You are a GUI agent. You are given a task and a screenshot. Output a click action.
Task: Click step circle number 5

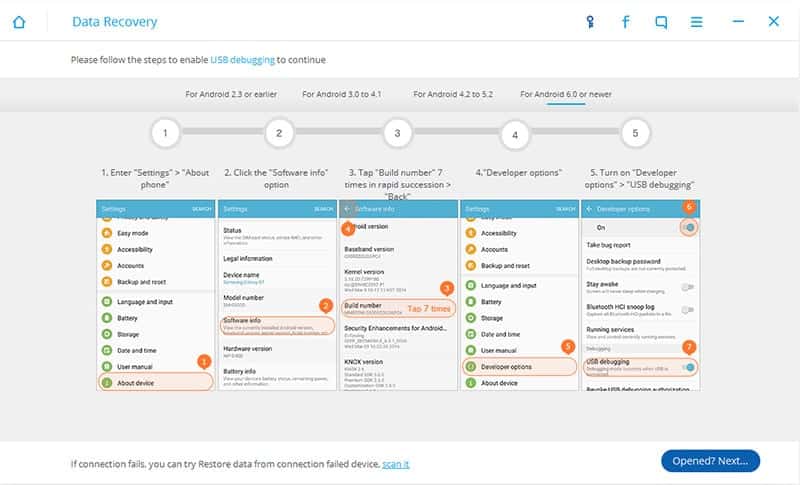(635, 133)
